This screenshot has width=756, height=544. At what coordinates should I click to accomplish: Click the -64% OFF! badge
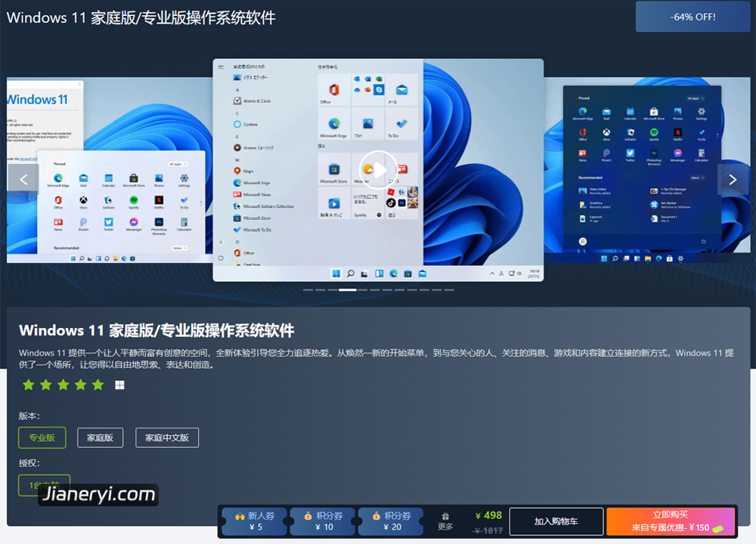click(x=692, y=17)
